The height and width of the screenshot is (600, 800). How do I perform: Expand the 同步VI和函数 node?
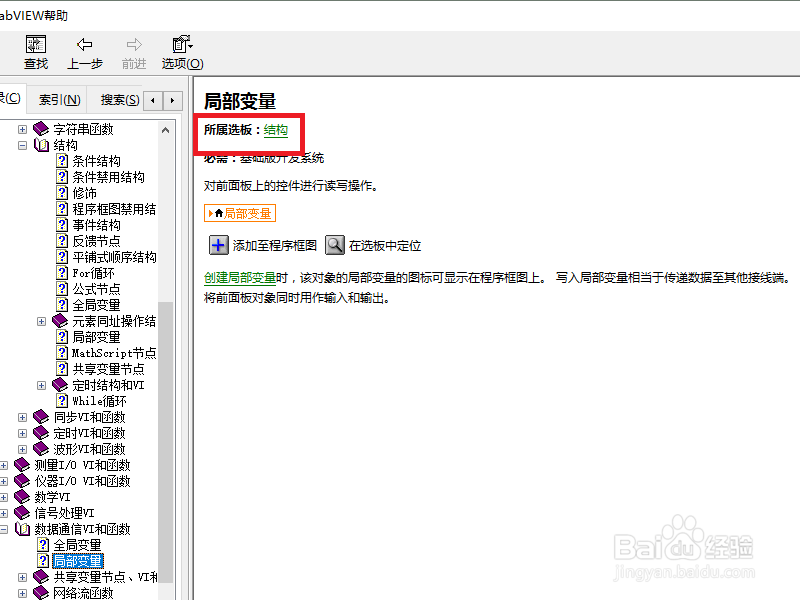(22, 417)
